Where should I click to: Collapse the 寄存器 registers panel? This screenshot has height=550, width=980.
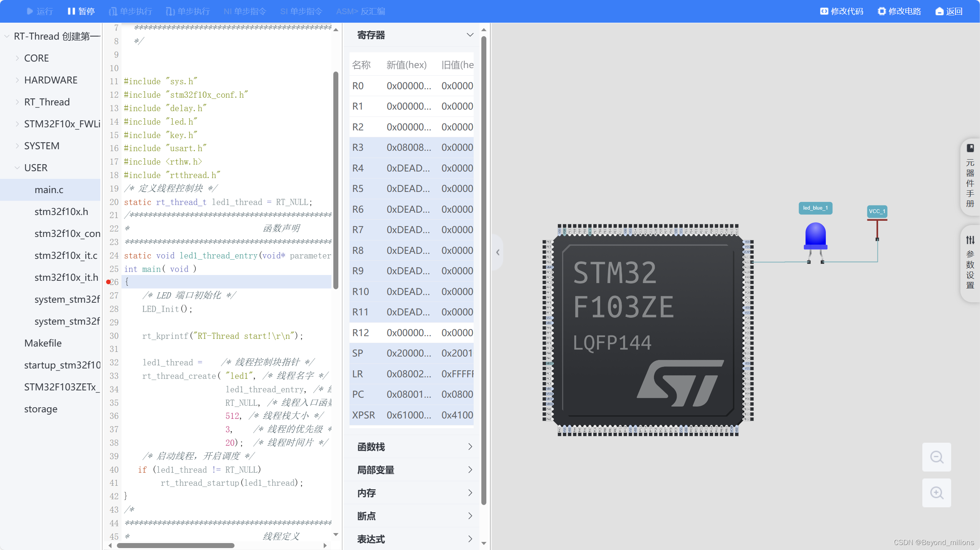coord(469,35)
